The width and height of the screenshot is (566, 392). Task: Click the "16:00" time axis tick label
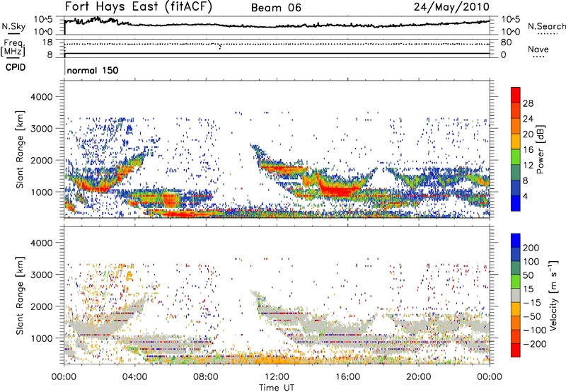(347, 377)
